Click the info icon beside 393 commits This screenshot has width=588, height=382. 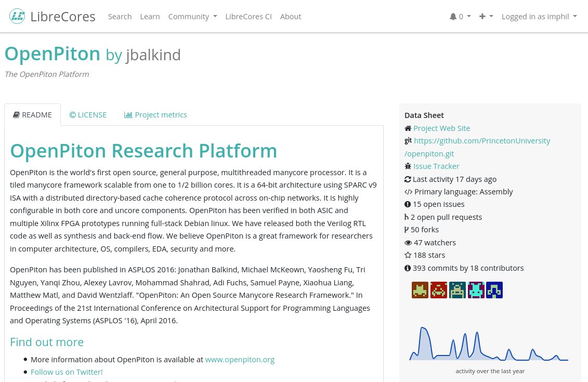point(408,268)
